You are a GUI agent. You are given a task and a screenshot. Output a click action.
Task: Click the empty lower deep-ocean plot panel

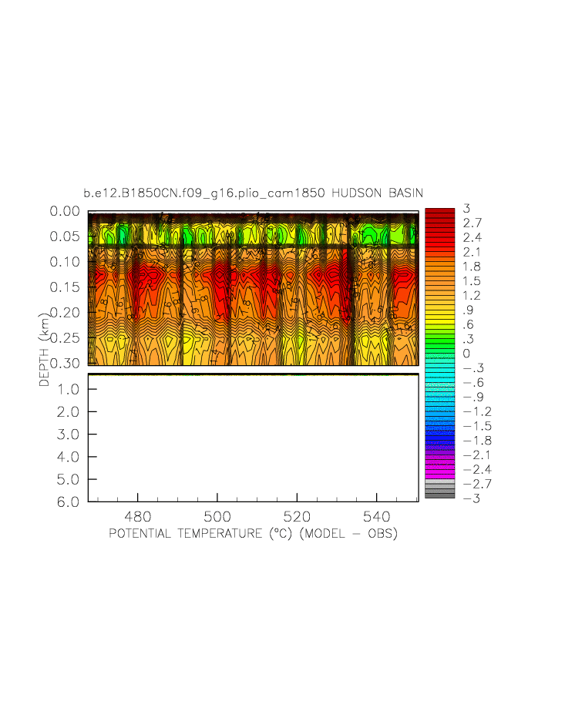tap(253, 438)
